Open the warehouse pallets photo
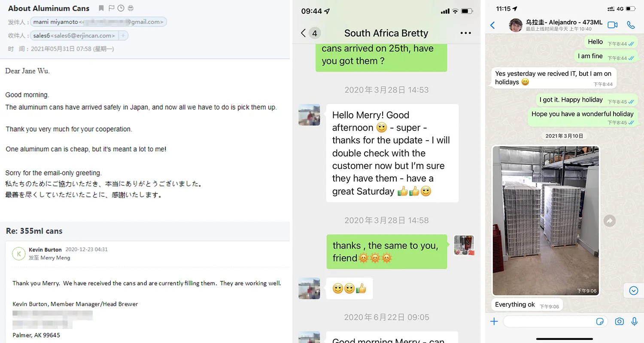This screenshot has width=644, height=343. click(x=546, y=221)
